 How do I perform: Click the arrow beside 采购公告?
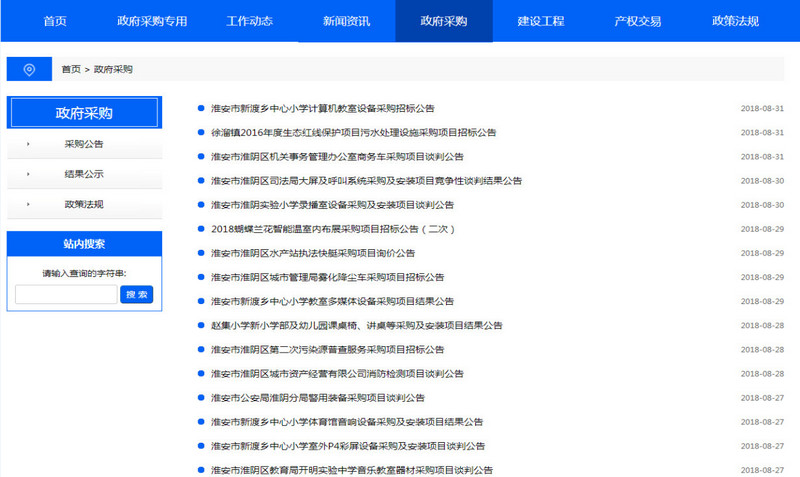(x=28, y=144)
